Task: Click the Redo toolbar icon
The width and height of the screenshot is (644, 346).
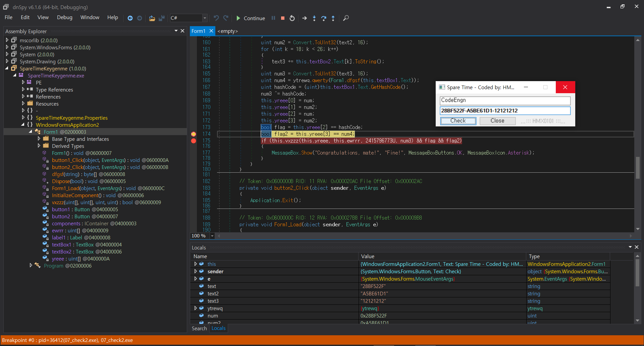Action: point(226,18)
